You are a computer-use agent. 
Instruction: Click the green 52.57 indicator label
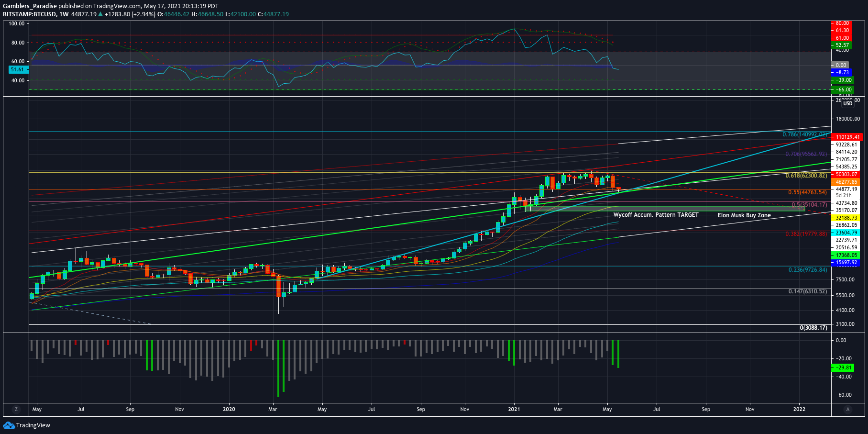842,45
